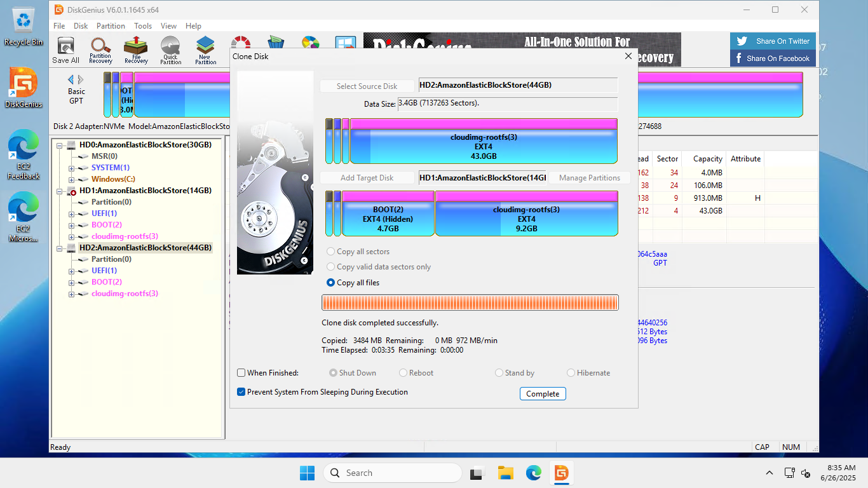This screenshot has width=868, height=488.
Task: Collapse the HD2 disk tree node
Action: (x=60, y=248)
